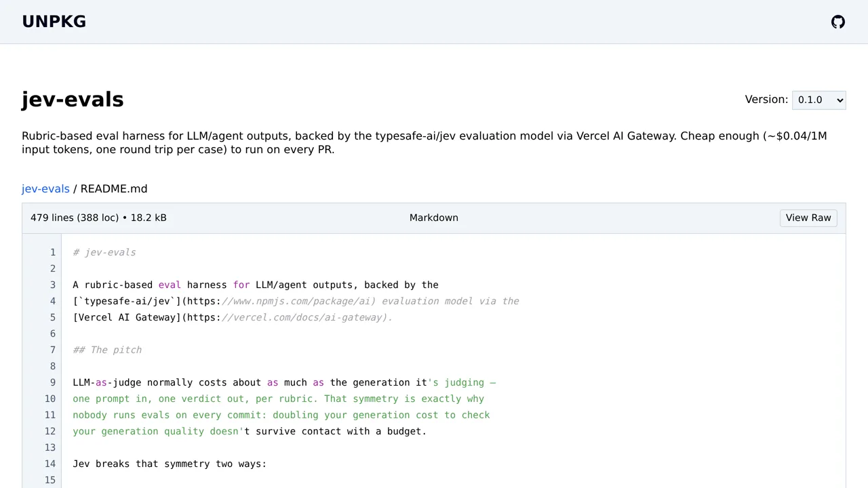Click the '## The pitch' code line
Screen dimensions: 868x488
pyautogui.click(x=107, y=350)
